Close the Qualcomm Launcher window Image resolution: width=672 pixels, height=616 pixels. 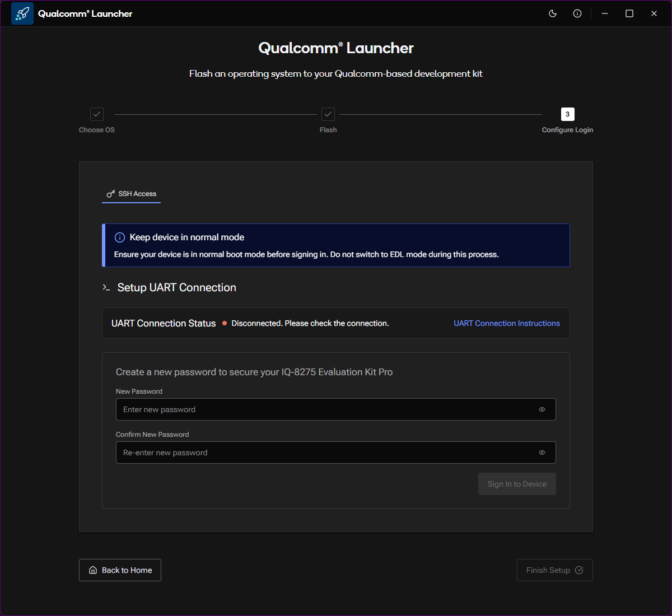coord(654,13)
